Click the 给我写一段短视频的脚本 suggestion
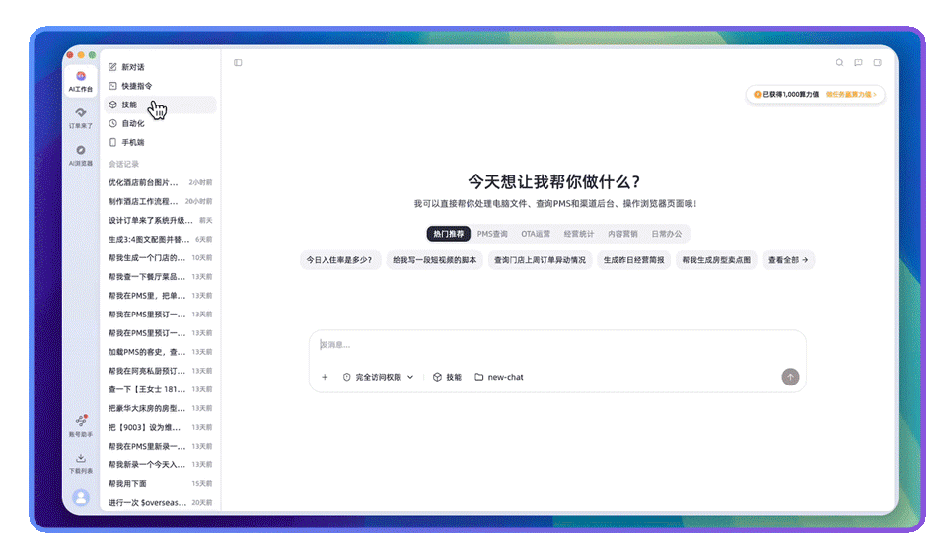This screenshot has width=945, height=560. pos(435,260)
